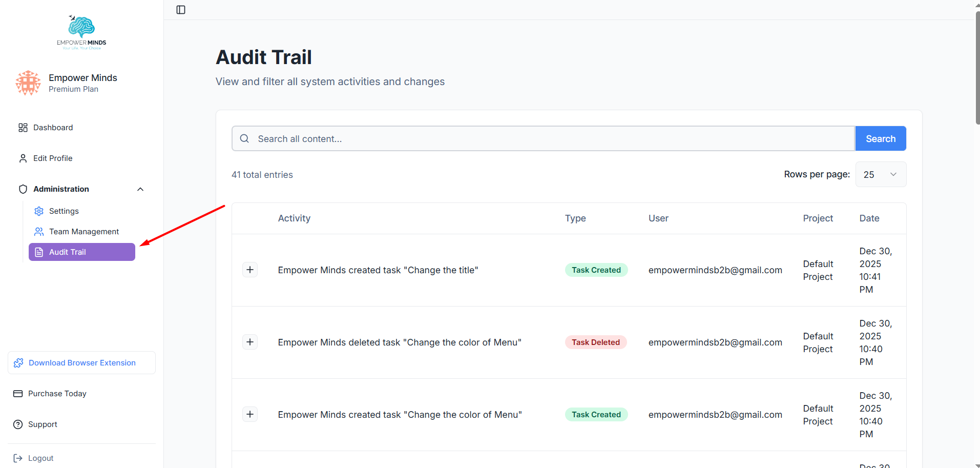Image resolution: width=980 pixels, height=468 pixels.
Task: Click the blue Search button
Action: pyautogui.click(x=881, y=138)
